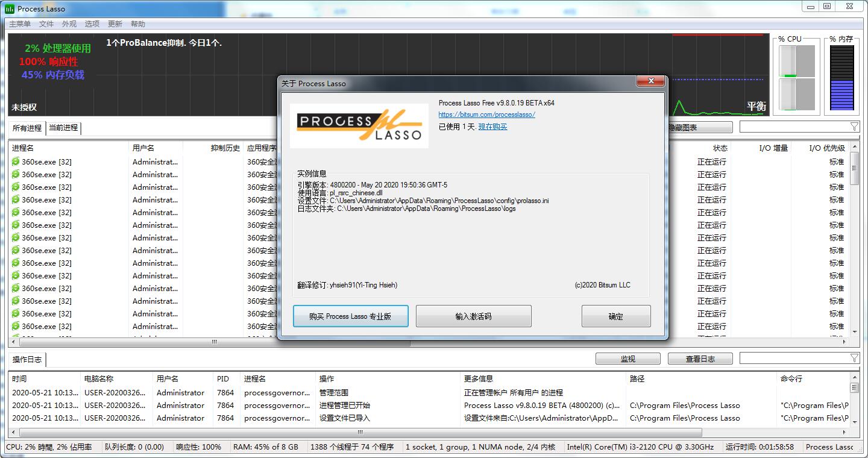
Task: Click status bar RAM: 45% of 8 GB
Action: pyautogui.click(x=265, y=447)
